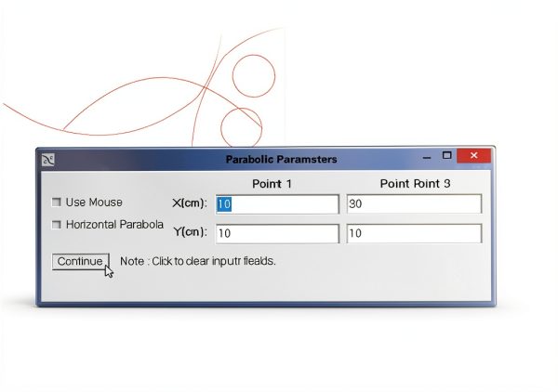Enable the Use Mouse checkbox
The height and width of the screenshot is (392, 558).
[x=56, y=203]
